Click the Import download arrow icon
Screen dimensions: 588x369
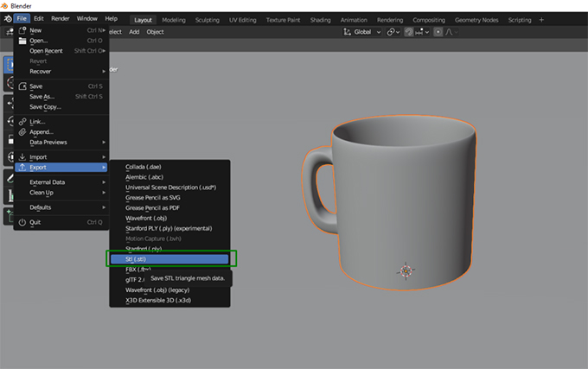point(22,157)
